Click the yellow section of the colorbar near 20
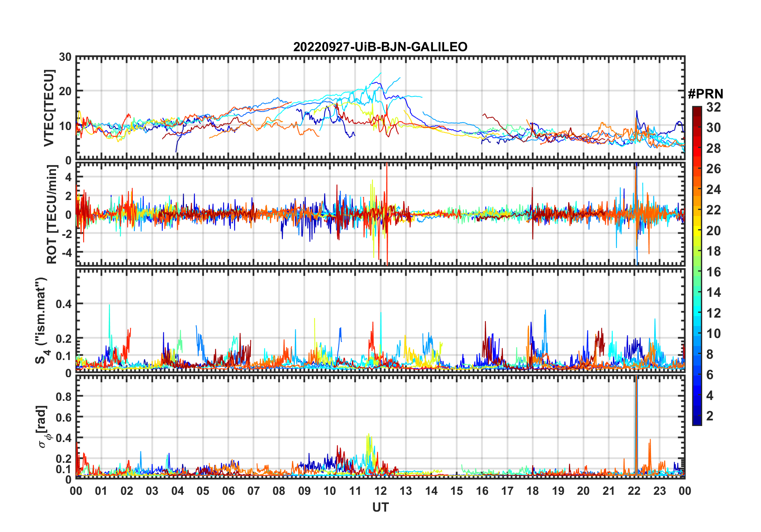761x532 pixels. (x=697, y=230)
